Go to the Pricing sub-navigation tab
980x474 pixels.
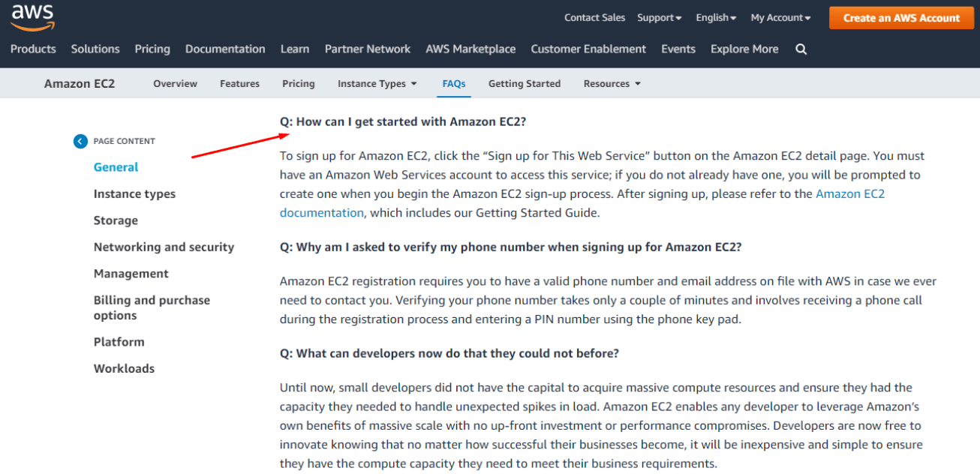click(298, 83)
